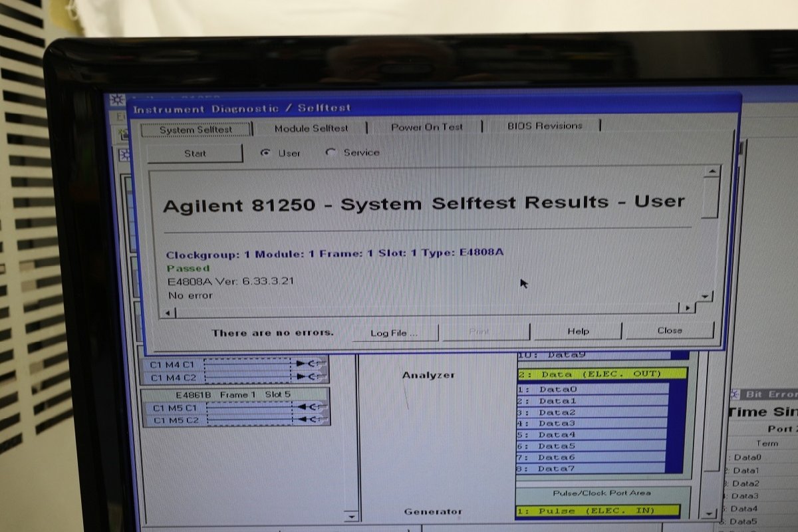The height and width of the screenshot is (532, 798).
Task: Select the C1 M4 C1 channel row
Action: pyautogui.click(x=236, y=364)
